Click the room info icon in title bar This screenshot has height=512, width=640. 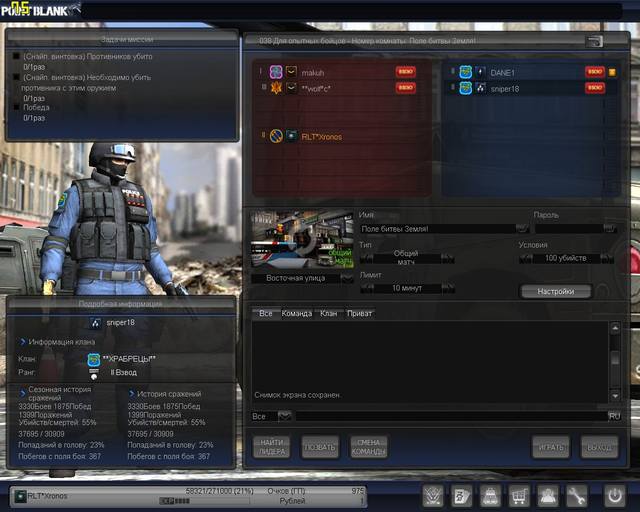click(594, 41)
